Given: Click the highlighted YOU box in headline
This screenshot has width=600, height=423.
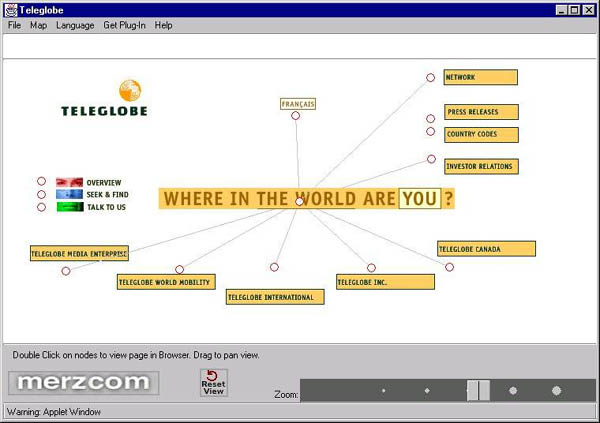Looking at the screenshot, I should coord(420,198).
